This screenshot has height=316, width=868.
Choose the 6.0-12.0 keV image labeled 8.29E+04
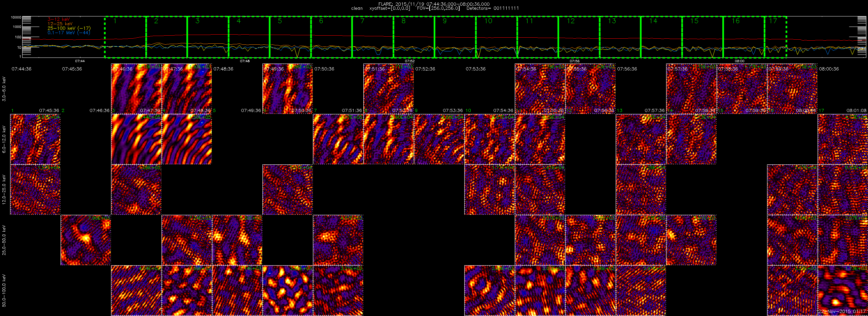point(540,139)
